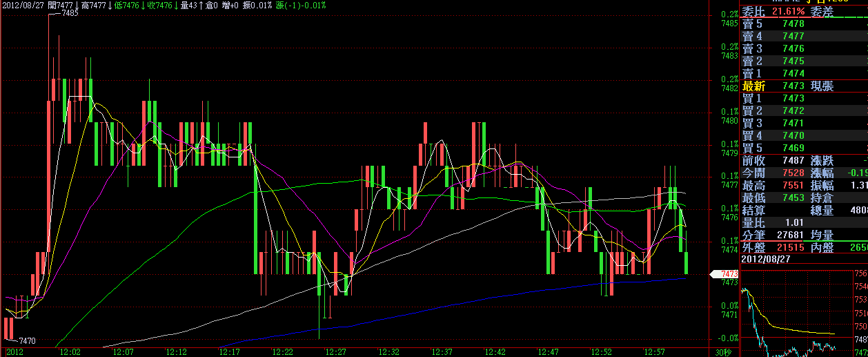Viewport: 868px width, 357px height.
Task: Select the 振0.01% amplitude reading in the header
Action: pos(257,5)
